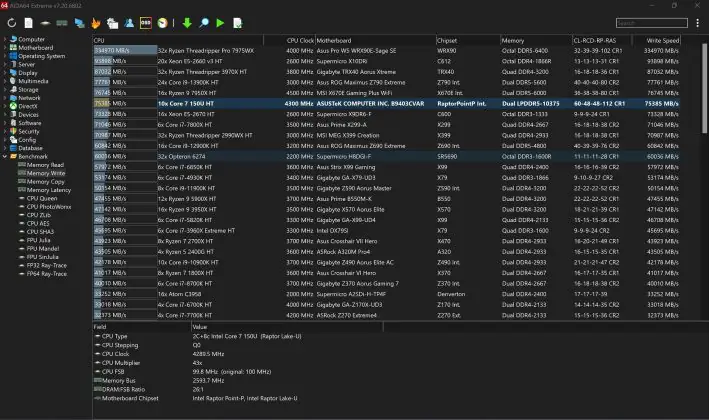Click the DirectX Xbox icon in tree

[13, 106]
